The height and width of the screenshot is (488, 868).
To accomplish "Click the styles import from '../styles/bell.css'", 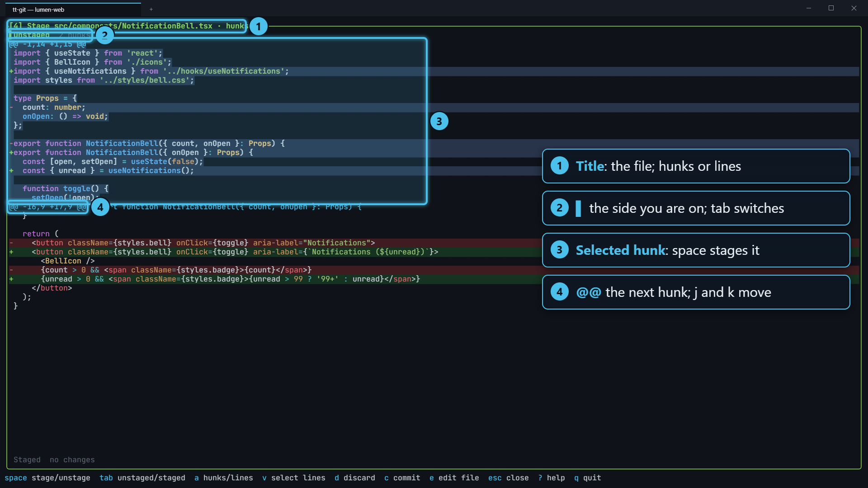I will pos(104,80).
